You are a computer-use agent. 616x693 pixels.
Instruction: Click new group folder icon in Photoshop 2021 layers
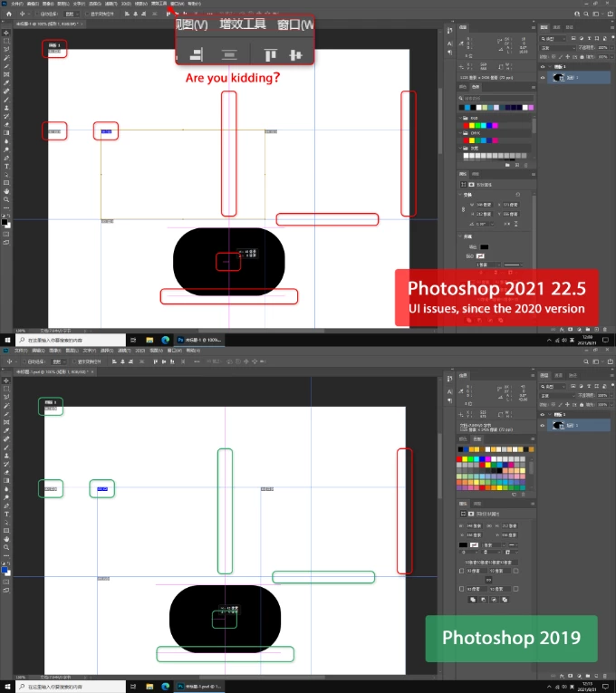tap(587, 329)
